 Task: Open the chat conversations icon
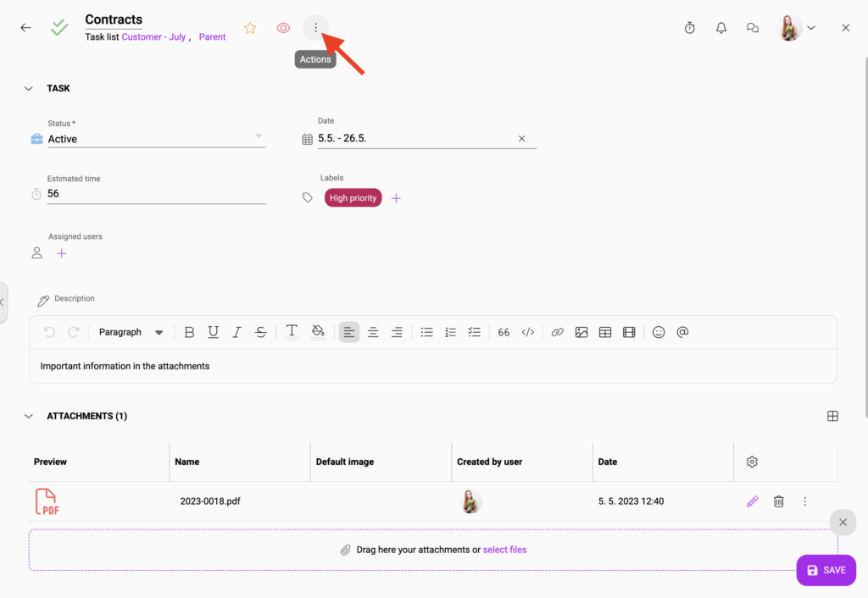752,27
